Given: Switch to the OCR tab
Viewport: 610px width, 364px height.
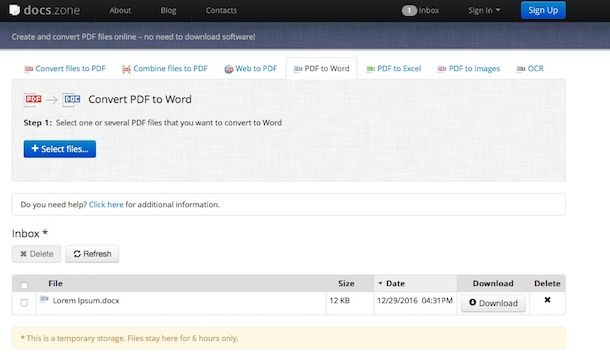Looking at the screenshot, I should (x=530, y=69).
